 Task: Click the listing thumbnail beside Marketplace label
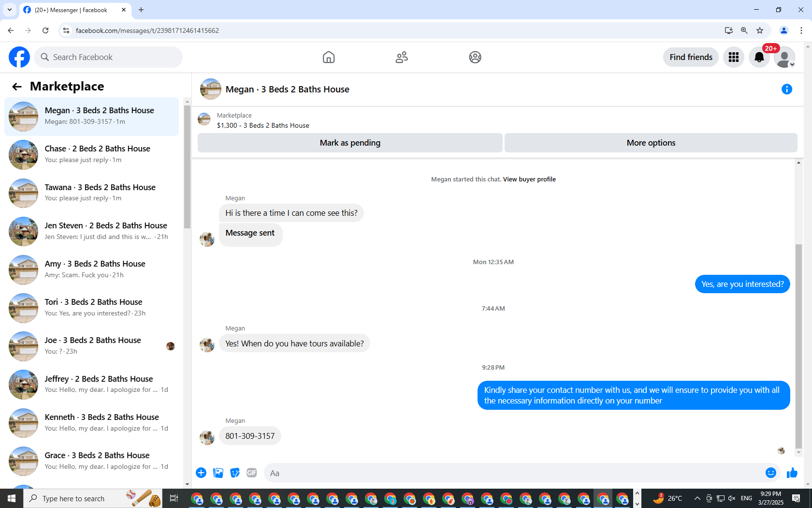point(204,120)
